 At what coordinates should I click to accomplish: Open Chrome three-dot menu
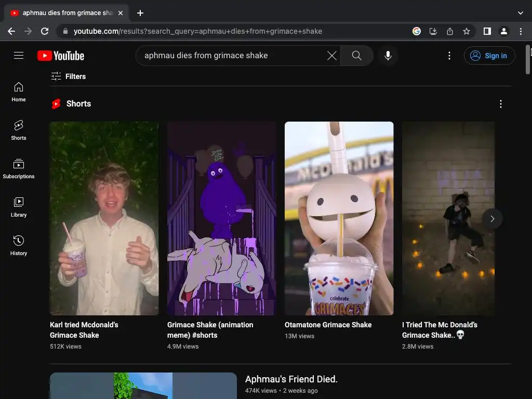tap(521, 31)
